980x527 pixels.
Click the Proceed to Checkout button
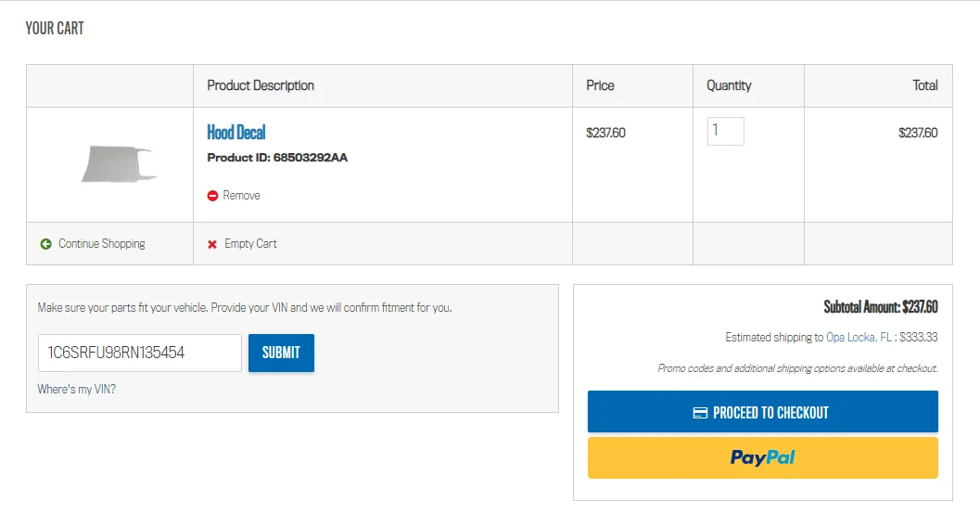(x=762, y=412)
